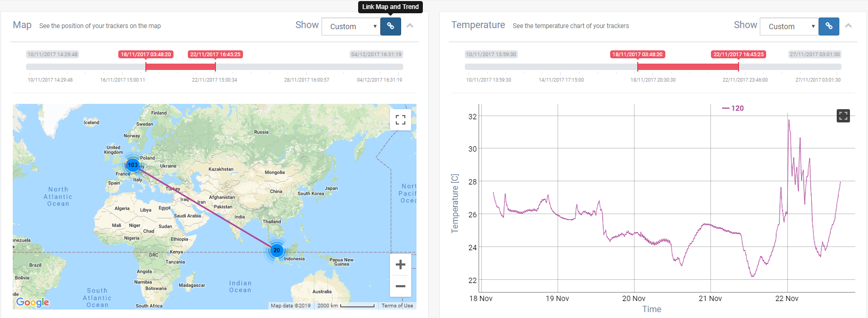Collapse the Map panel with chevron
The image size is (868, 318).
(410, 25)
